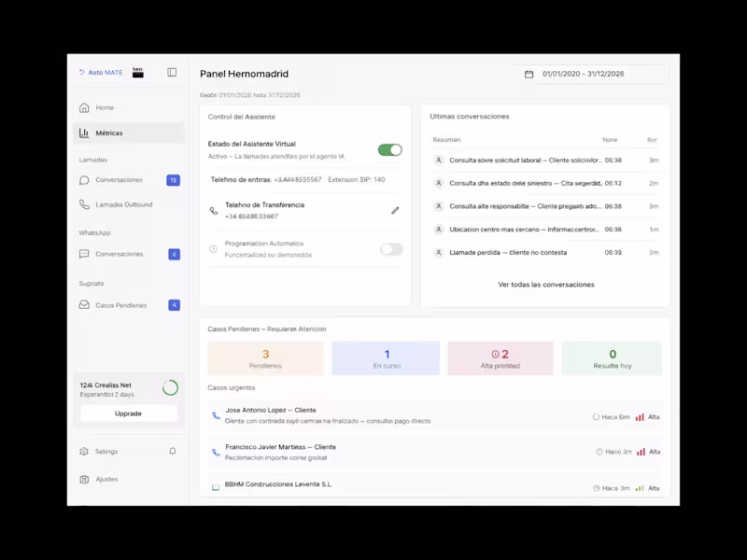Select the En curso card showing 1

(x=386, y=358)
